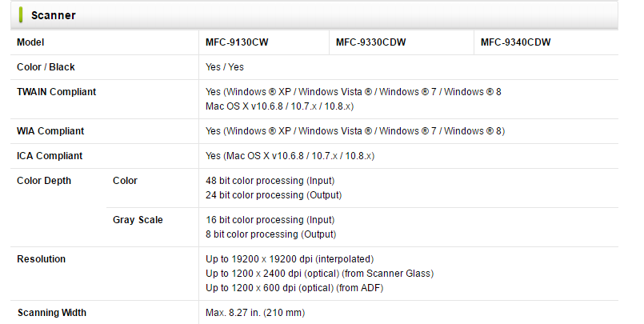The height and width of the screenshot is (324, 644).
Task: Click the 19200 x 19200 dpi interpolated line
Action: (x=290, y=259)
